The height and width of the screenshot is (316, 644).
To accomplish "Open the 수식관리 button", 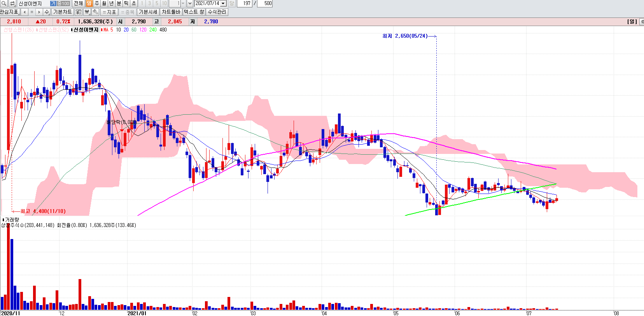I will coord(217,12).
